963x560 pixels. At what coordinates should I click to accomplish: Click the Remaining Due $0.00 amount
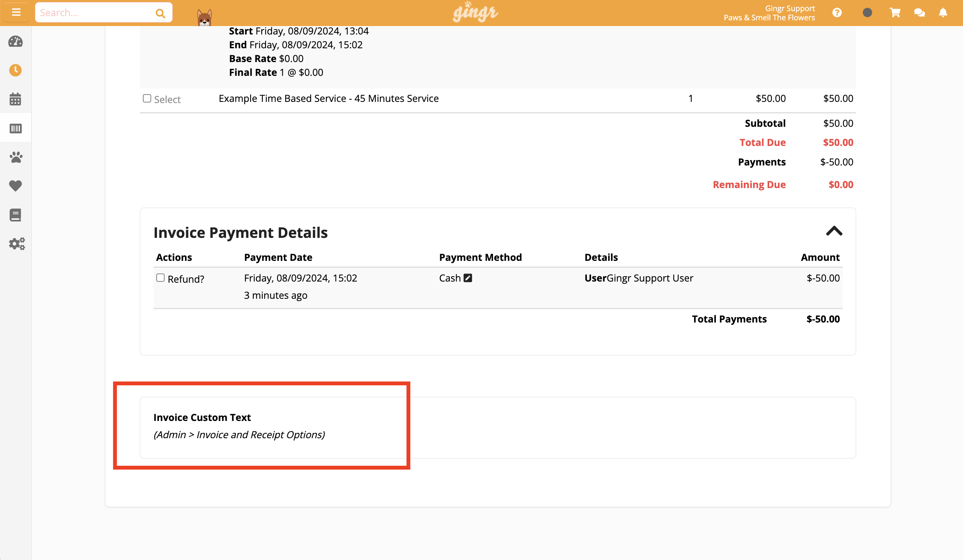(x=841, y=185)
